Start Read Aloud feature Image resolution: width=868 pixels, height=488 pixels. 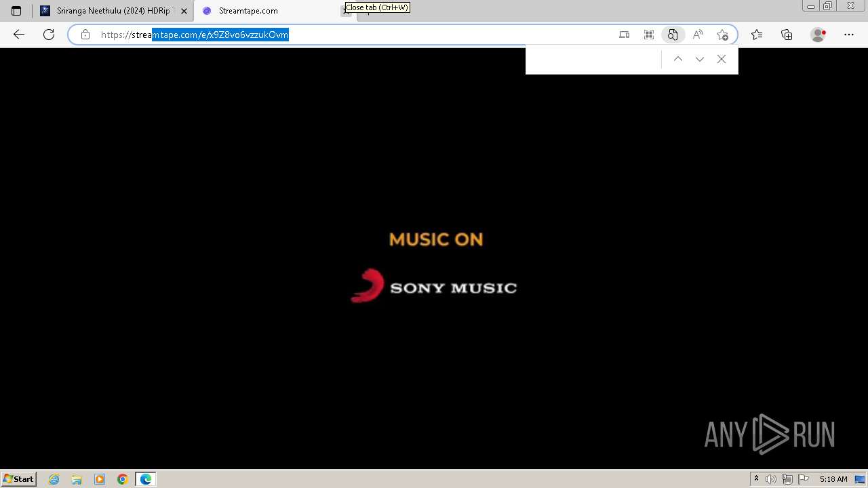[x=698, y=35]
